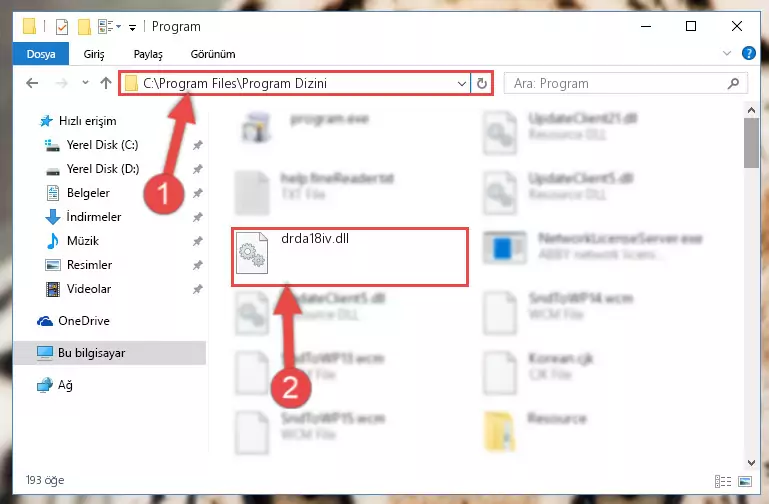Expand the address bar history dropdown
Viewport: 769px width, 504px height.
[461, 83]
